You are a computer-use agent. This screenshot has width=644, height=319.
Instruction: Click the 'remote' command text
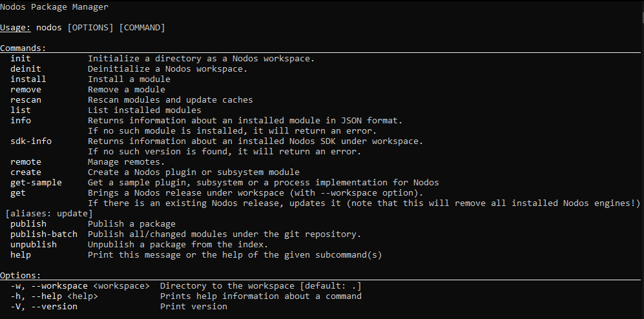26,162
